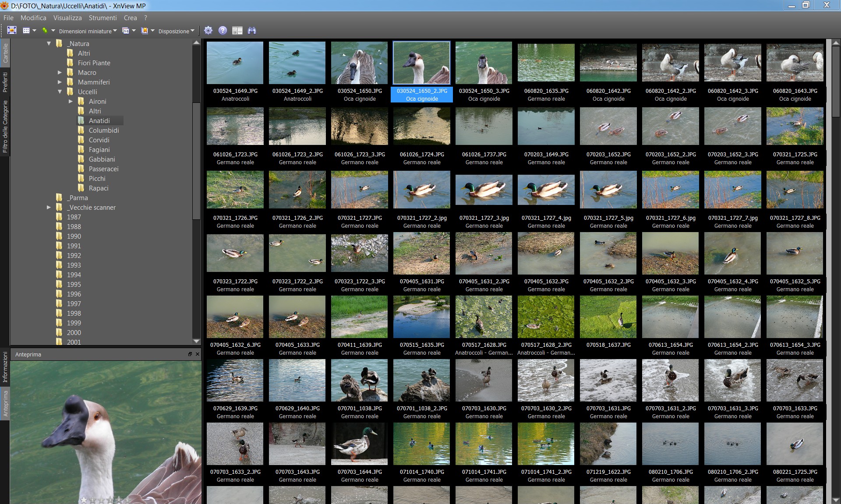Collapse the Uccelli folder tree

[x=60, y=92]
